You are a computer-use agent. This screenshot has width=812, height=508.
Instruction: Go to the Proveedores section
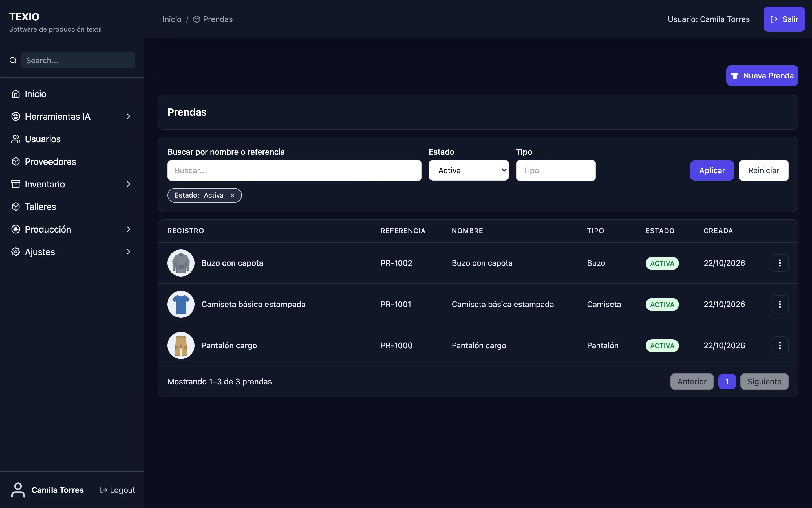(x=72, y=162)
